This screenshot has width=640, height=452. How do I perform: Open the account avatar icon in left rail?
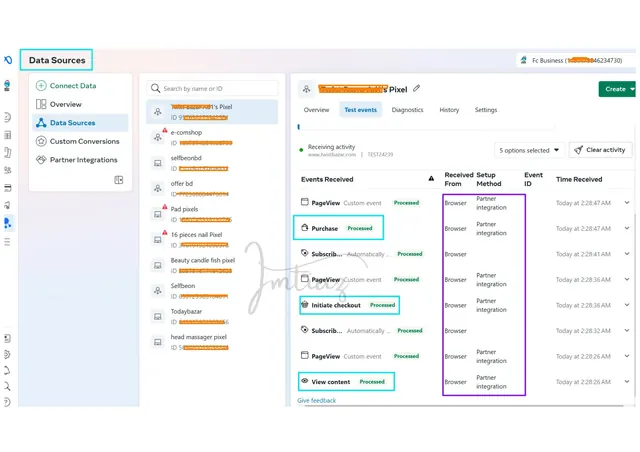click(7, 86)
